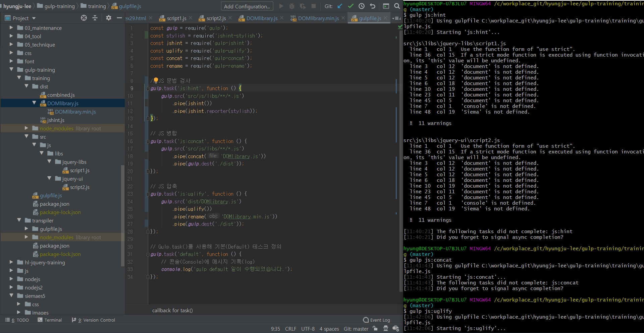The image size is (644, 333).
Task: Open Search Everywhere magnifier icon
Action: click(397, 6)
